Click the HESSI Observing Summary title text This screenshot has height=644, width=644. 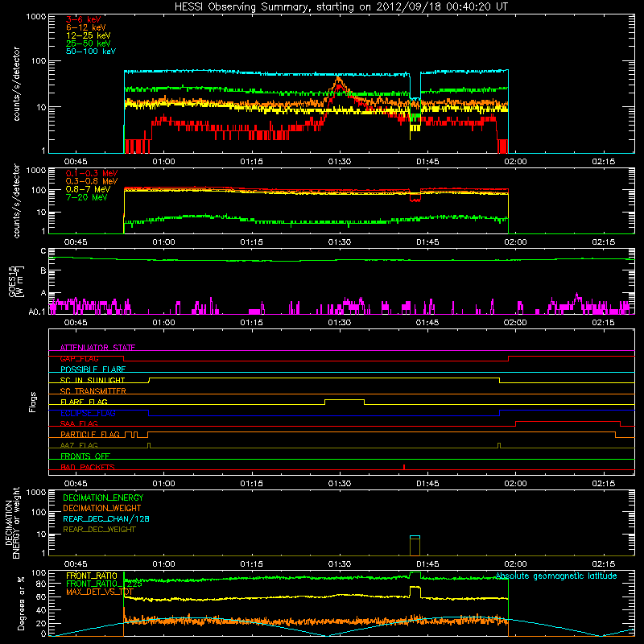coord(341,7)
